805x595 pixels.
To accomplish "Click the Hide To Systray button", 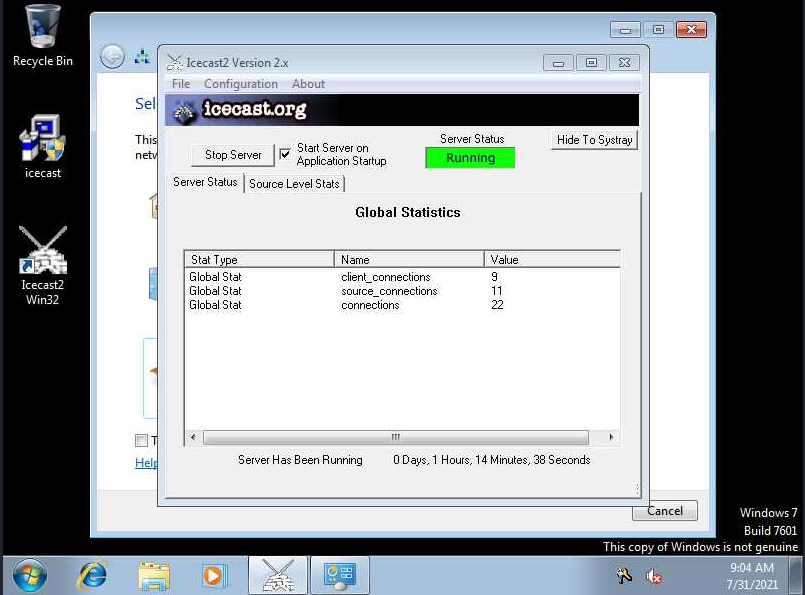I will pyautogui.click(x=594, y=140).
